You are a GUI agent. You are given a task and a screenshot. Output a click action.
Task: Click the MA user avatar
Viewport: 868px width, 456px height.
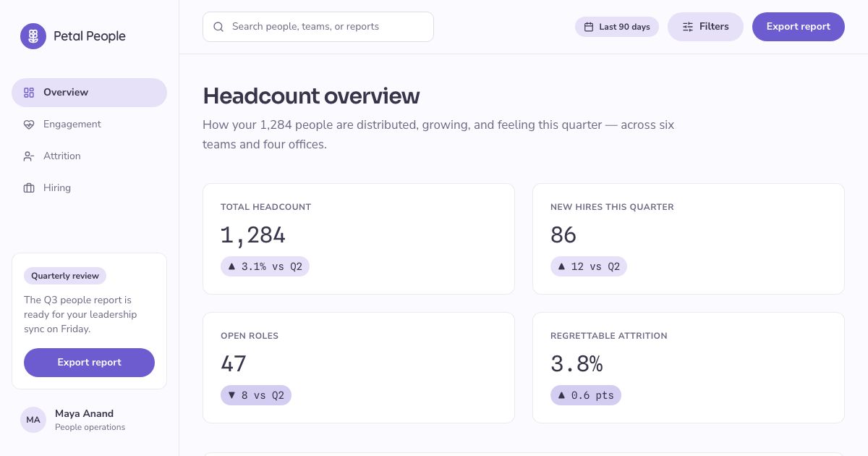click(33, 420)
